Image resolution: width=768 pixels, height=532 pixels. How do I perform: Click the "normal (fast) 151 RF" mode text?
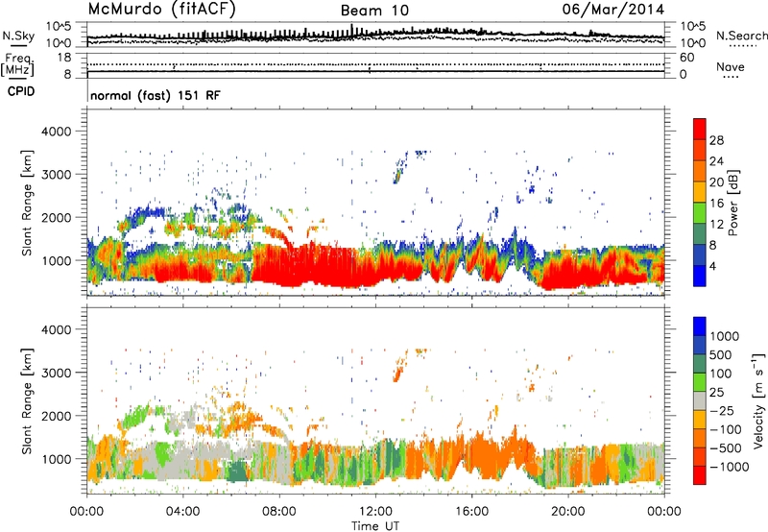[x=156, y=95]
